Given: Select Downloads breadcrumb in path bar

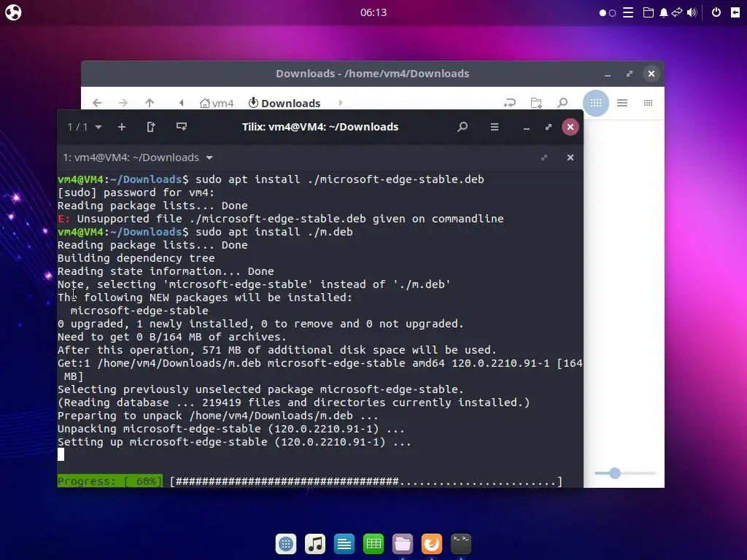Looking at the screenshot, I should click(285, 104).
